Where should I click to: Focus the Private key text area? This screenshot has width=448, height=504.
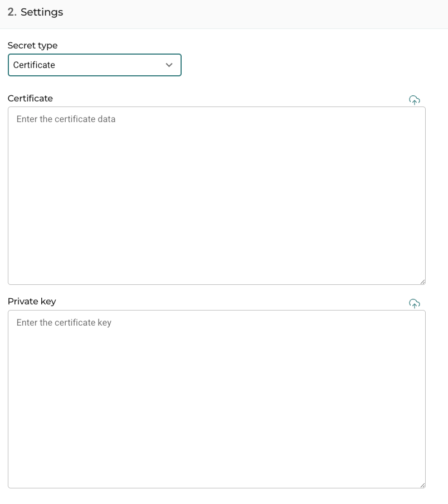coord(217,399)
